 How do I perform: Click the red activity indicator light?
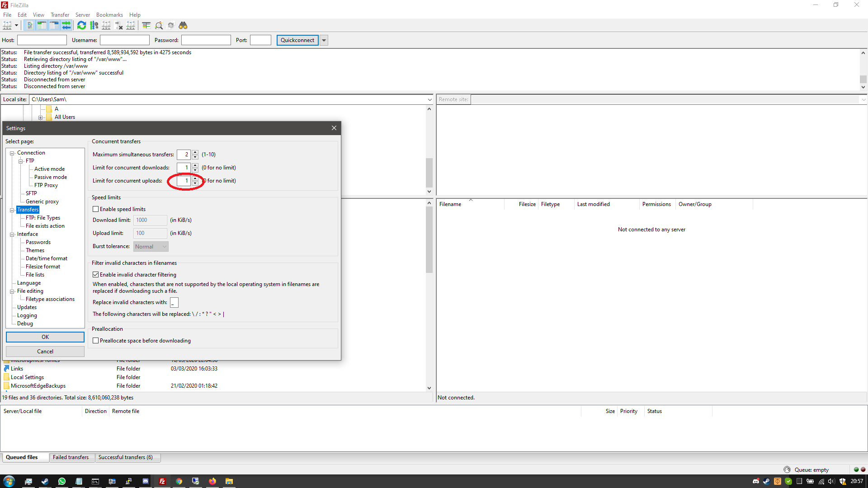(x=863, y=469)
